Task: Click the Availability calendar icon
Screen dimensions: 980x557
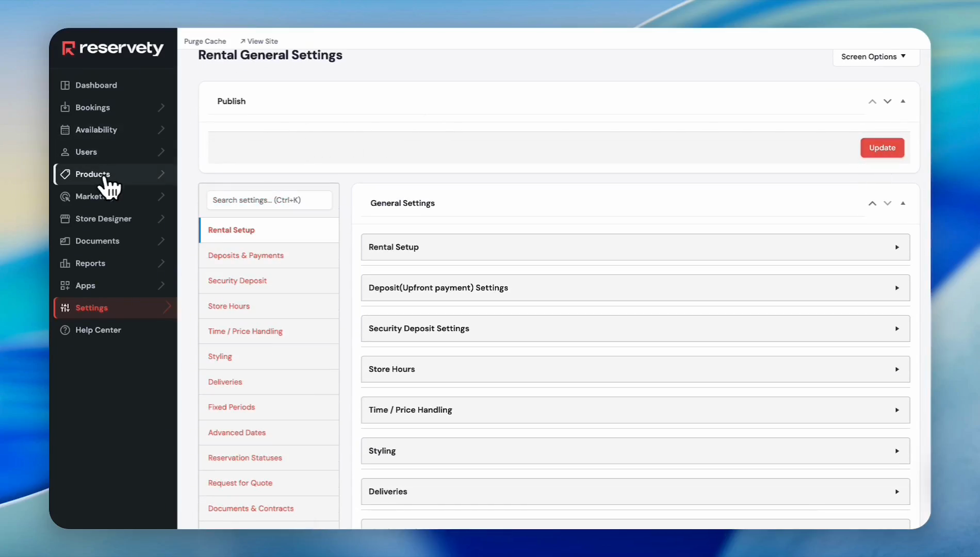Action: click(65, 129)
